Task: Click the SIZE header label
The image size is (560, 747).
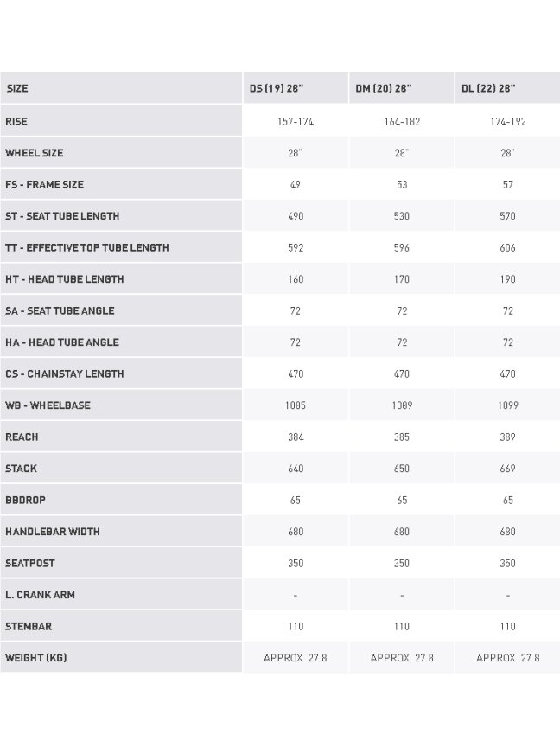Action: coord(17,88)
